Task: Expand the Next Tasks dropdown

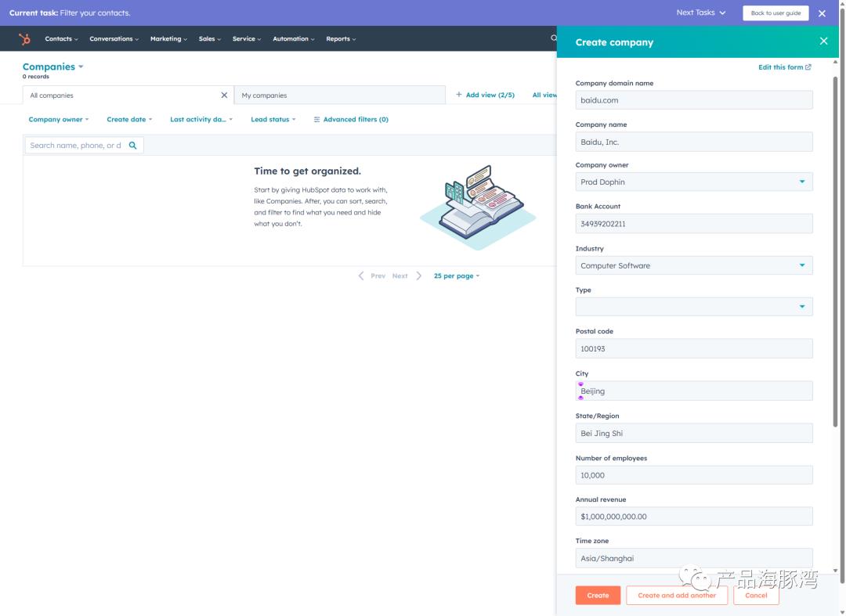Action: tap(701, 13)
